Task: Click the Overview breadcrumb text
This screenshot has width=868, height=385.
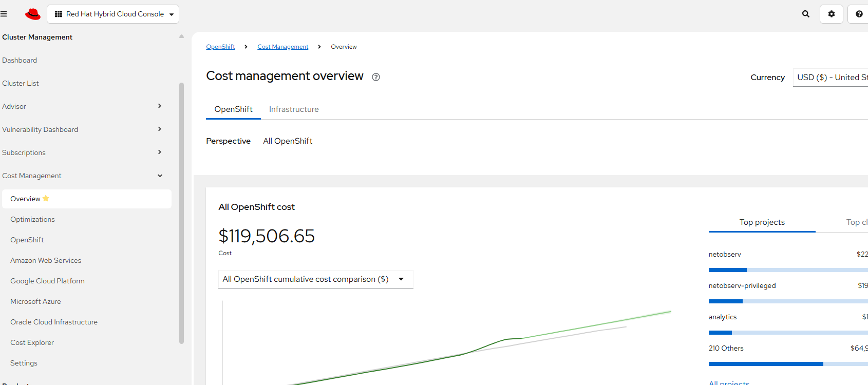Action: pyautogui.click(x=344, y=47)
